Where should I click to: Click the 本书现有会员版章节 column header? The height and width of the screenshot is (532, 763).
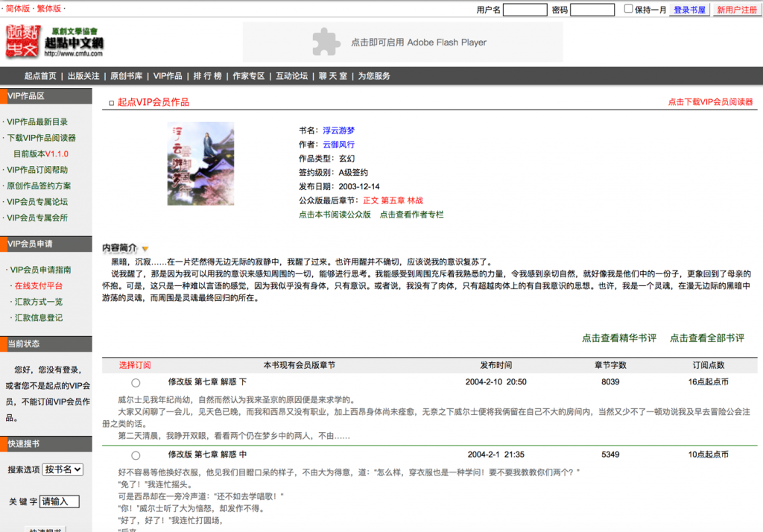click(x=300, y=365)
